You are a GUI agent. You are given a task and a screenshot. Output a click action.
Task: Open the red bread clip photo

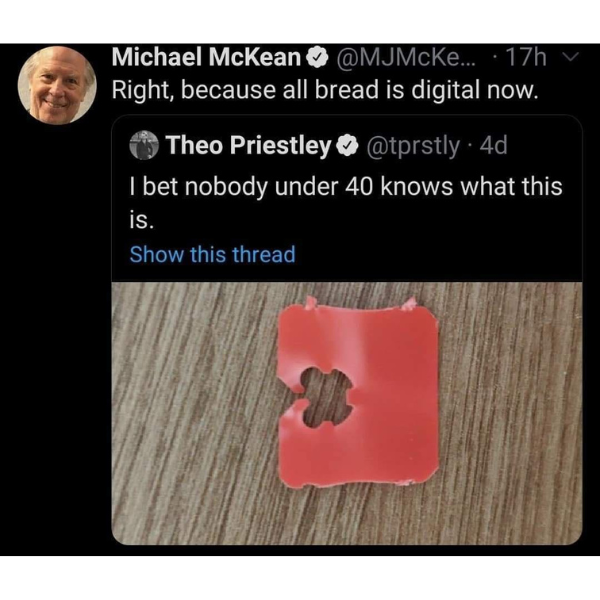click(347, 413)
